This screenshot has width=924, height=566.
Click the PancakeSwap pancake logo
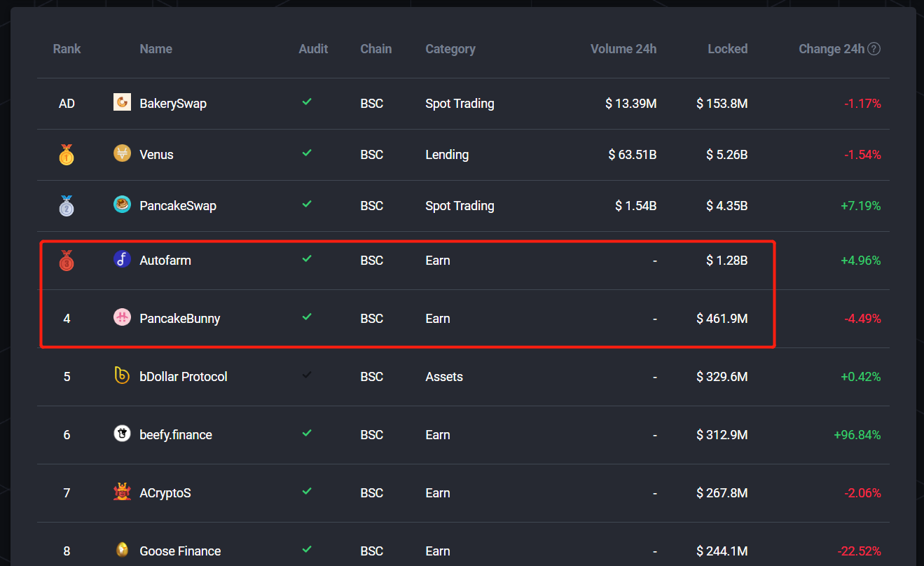[x=122, y=205]
